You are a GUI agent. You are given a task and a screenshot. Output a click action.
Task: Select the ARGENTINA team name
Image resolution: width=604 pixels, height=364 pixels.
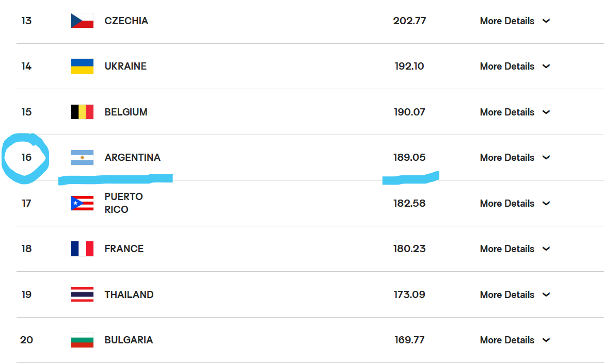tap(133, 157)
